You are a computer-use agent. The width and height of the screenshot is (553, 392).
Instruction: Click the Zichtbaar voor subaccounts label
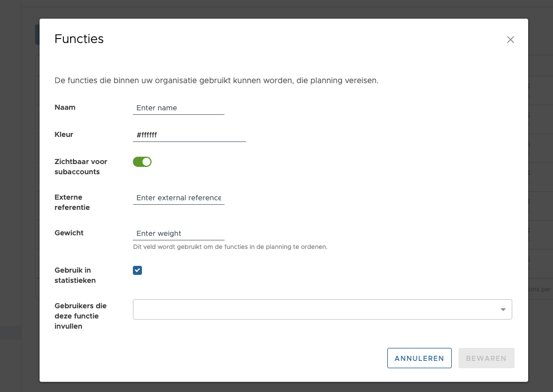point(81,166)
